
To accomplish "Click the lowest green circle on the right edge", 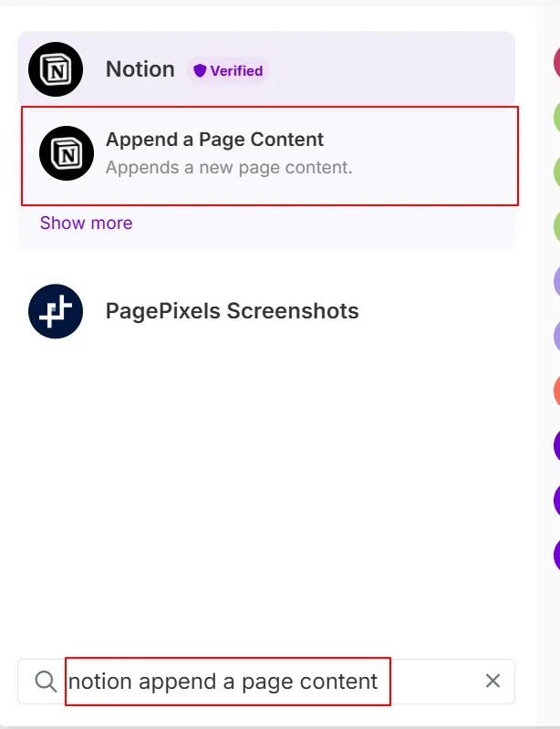I will (x=556, y=225).
